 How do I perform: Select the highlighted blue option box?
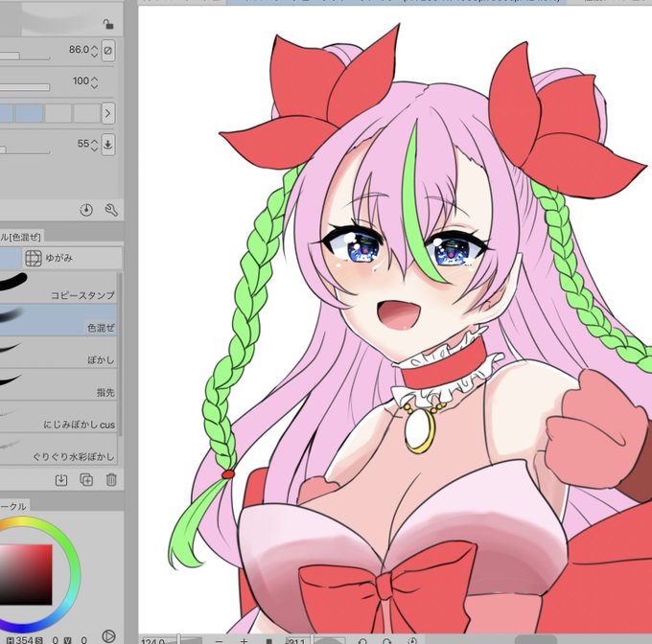coord(29,113)
